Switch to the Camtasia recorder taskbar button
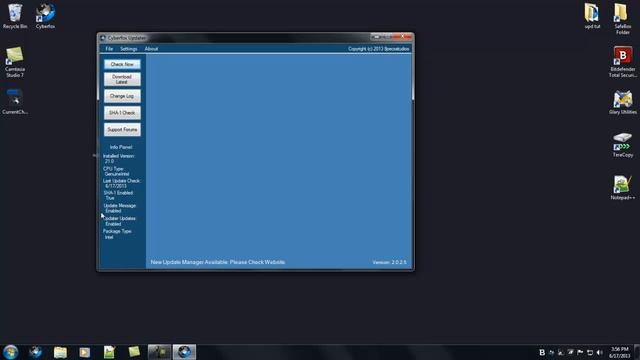The height and width of the screenshot is (360, 640). 159,352
